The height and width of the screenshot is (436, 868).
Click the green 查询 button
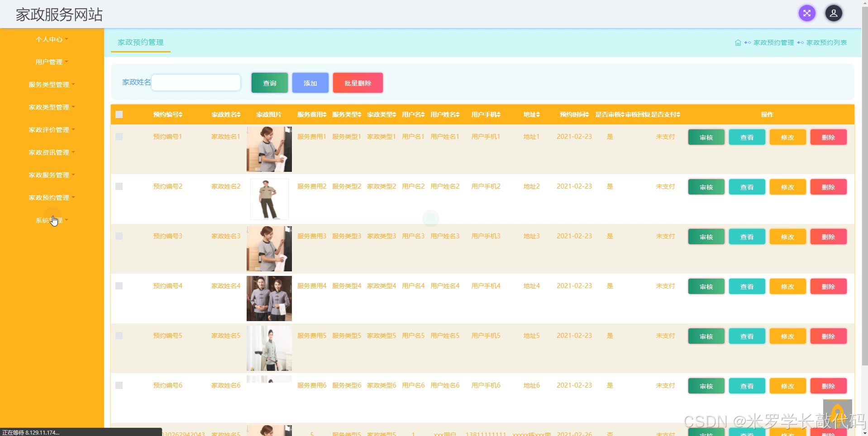tap(270, 83)
